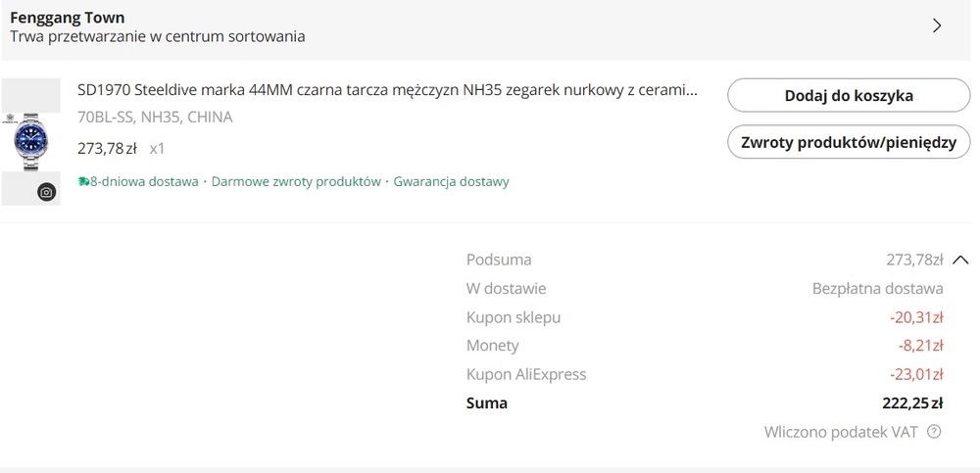Click the Kupon AliExpress discount label

(526, 374)
